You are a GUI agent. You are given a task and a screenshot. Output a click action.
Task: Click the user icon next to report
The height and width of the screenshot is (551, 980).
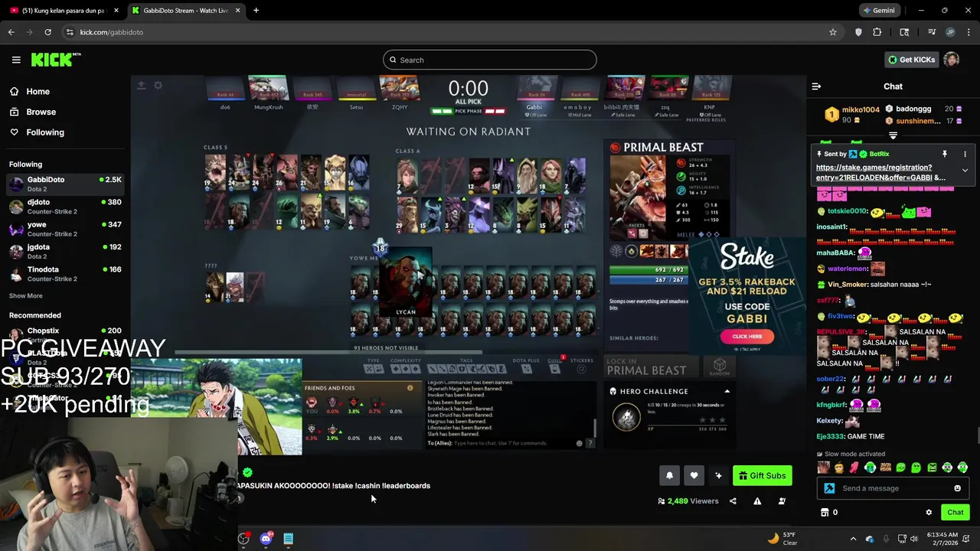pyautogui.click(x=782, y=501)
